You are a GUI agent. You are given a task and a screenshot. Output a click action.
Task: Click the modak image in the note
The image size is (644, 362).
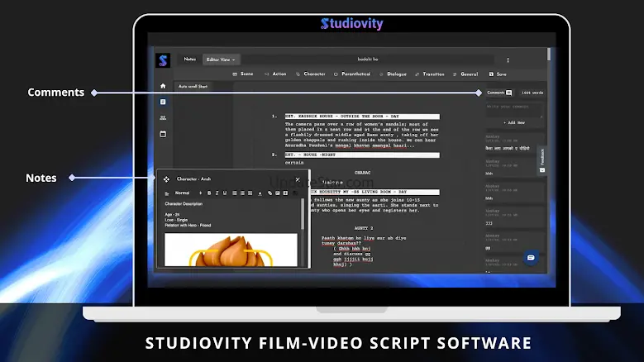(231, 250)
